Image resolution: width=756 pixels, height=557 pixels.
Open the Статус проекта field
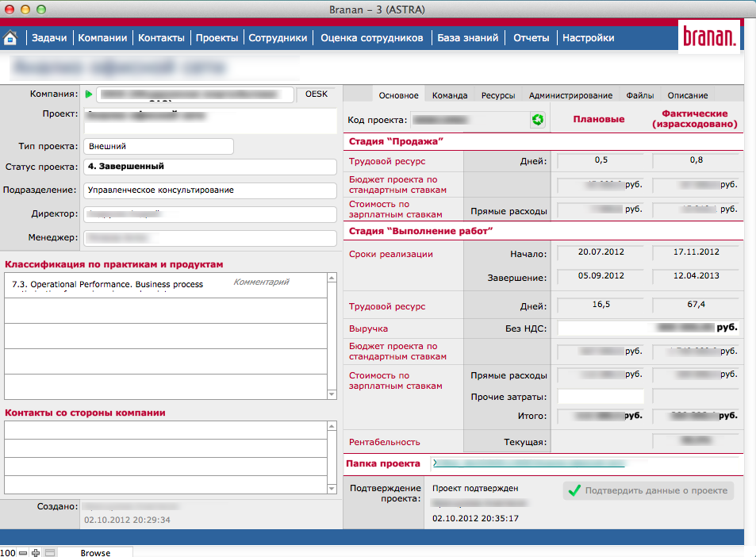[210, 167]
